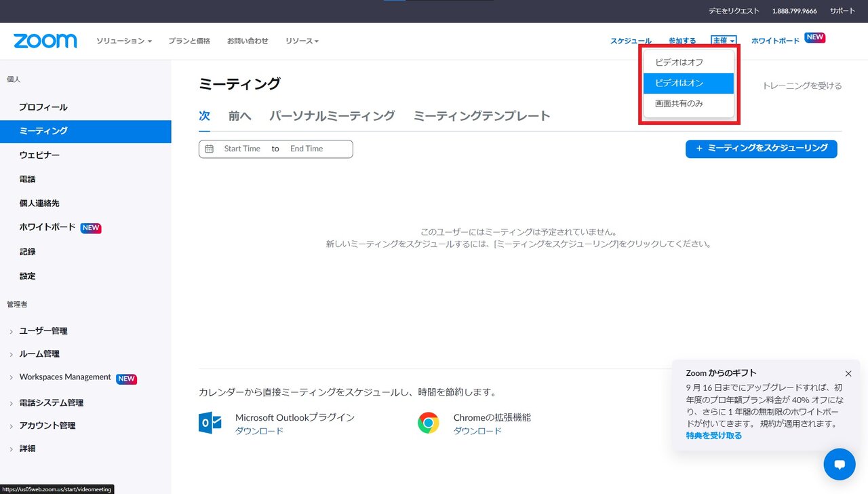Click the Microsoft Outlook plugin icon

[x=210, y=423]
